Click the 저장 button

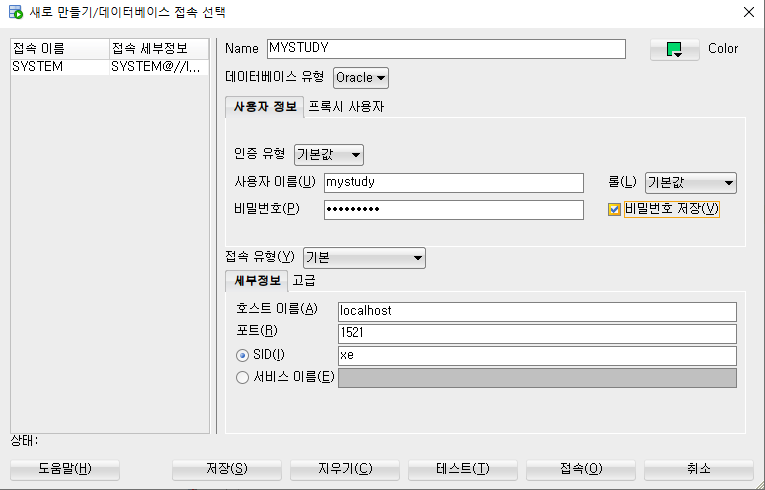pyautogui.click(x=227, y=469)
